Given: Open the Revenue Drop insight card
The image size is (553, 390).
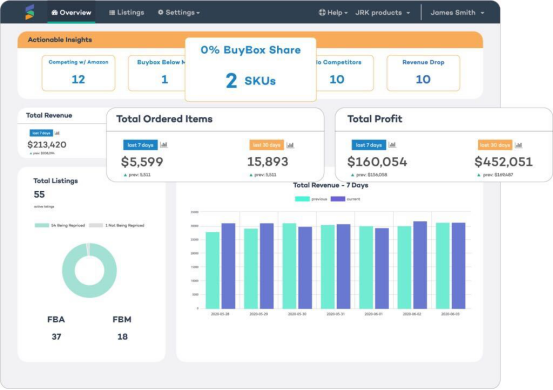Looking at the screenshot, I should (x=423, y=73).
